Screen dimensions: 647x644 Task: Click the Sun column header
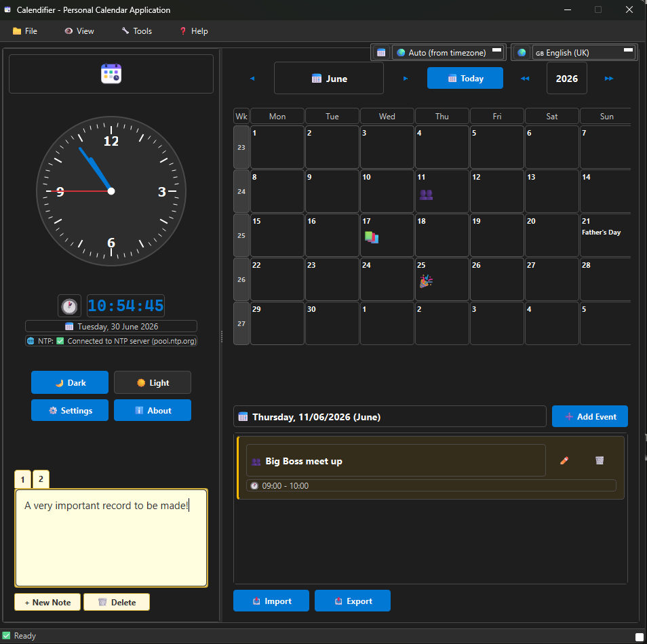click(606, 116)
